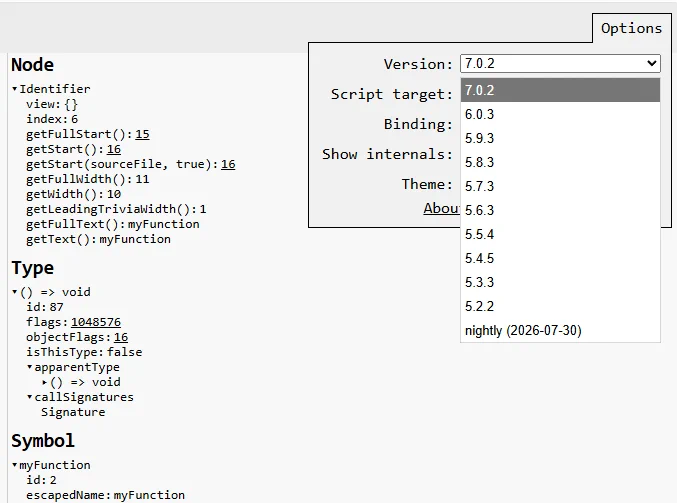Viewport: 677px width, 503px height.
Task: Open the Options tab
Action: 631,28
